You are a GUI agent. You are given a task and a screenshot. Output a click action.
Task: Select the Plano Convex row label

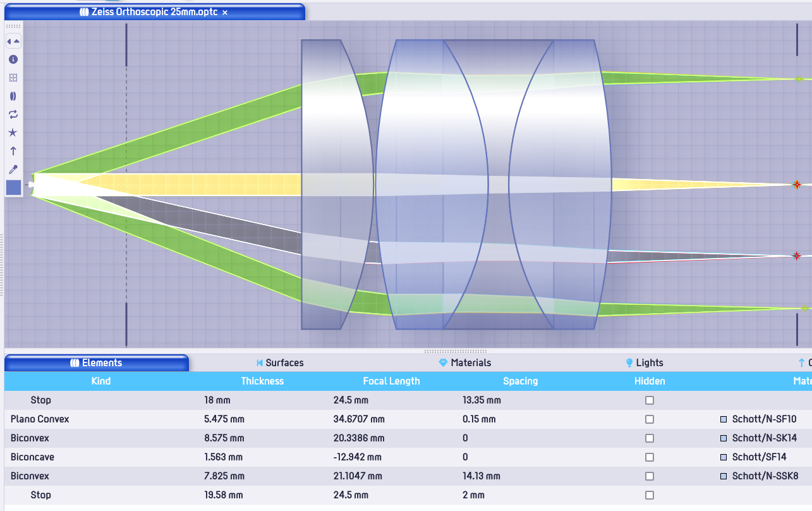[x=40, y=419]
